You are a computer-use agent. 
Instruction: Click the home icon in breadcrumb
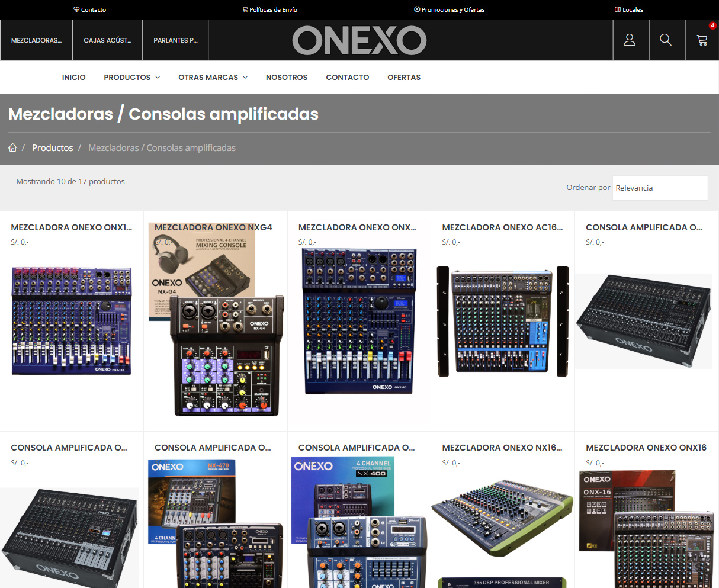click(x=12, y=147)
